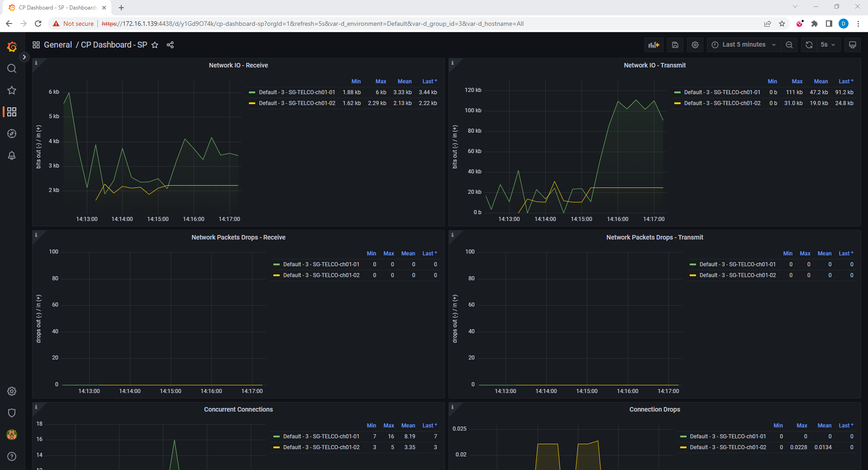
Task: Show info tooltip on Network IO - Transmit panel
Action: click(x=453, y=63)
